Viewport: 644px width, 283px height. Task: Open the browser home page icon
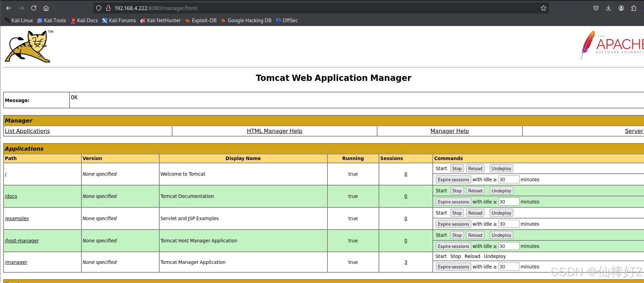pyautogui.click(x=46, y=8)
